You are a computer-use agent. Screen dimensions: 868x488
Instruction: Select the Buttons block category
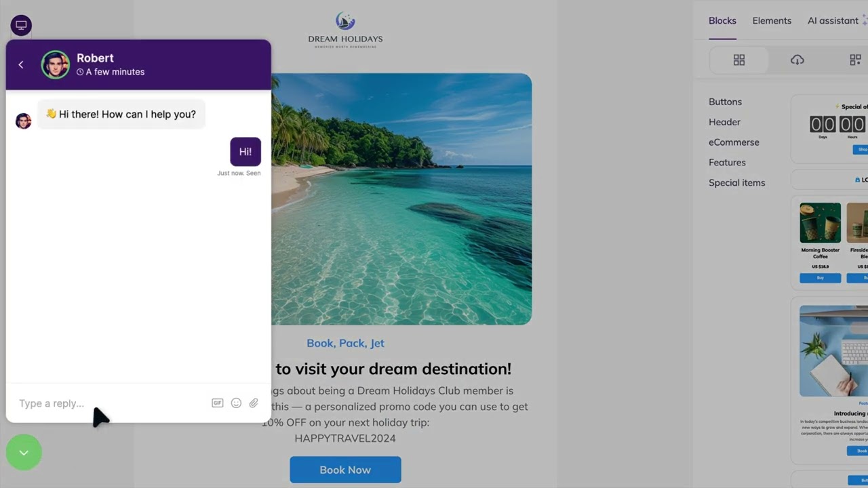pos(725,102)
